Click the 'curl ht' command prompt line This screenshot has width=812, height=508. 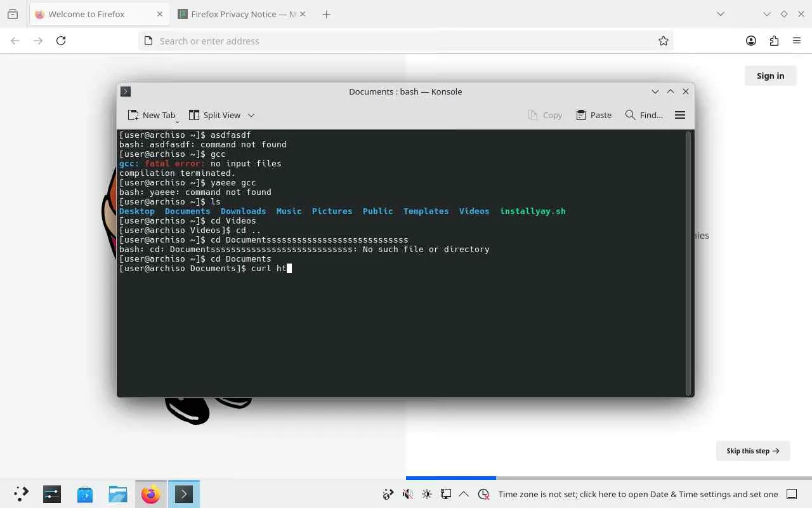[x=206, y=269]
